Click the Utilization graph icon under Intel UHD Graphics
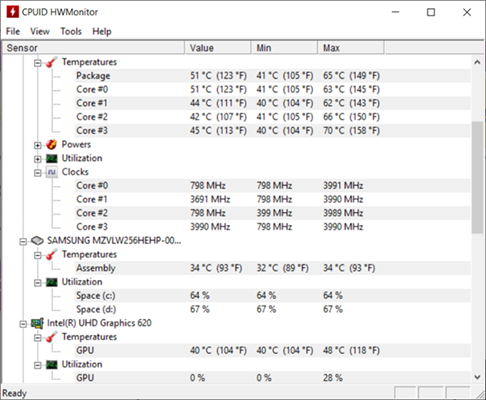Image resolution: width=486 pixels, height=400 pixels. point(51,364)
